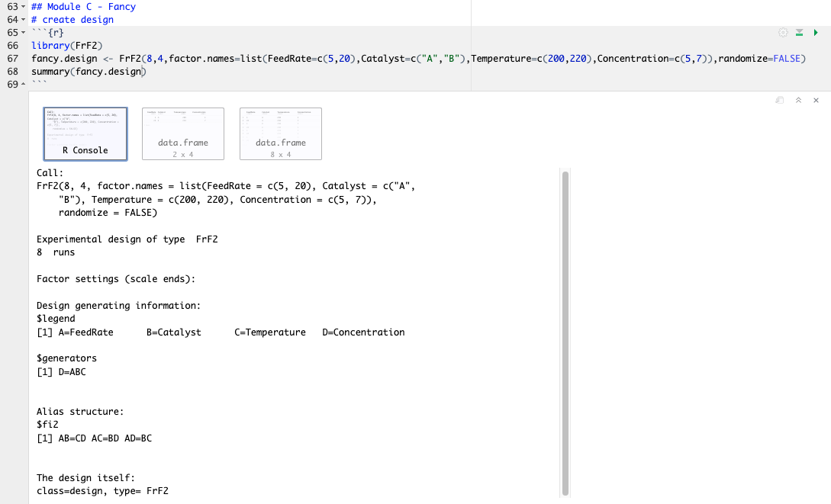Place cursor at end of summary(fancy.design) line
The width and height of the screenshot is (831, 504).
(x=146, y=72)
